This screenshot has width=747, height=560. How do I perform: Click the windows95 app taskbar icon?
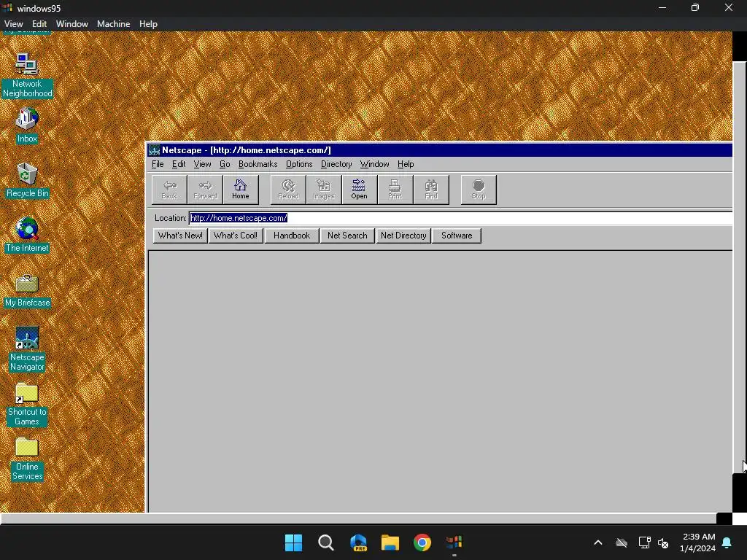tap(454, 542)
